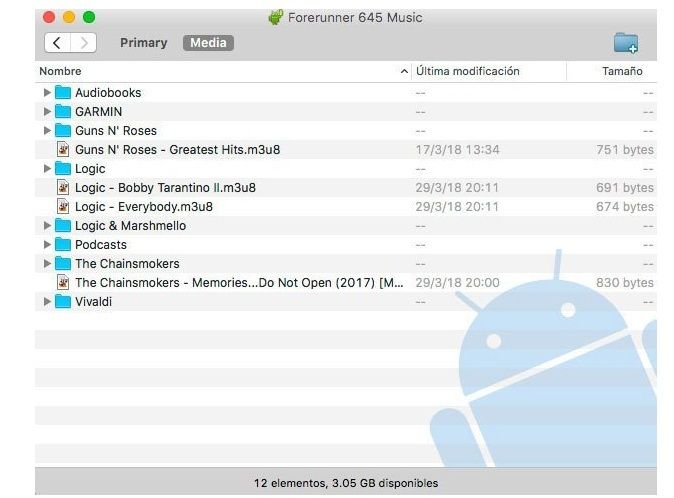This screenshot has width=674, height=498.
Task: Click the 691 bytes size value
Action: pos(625,187)
